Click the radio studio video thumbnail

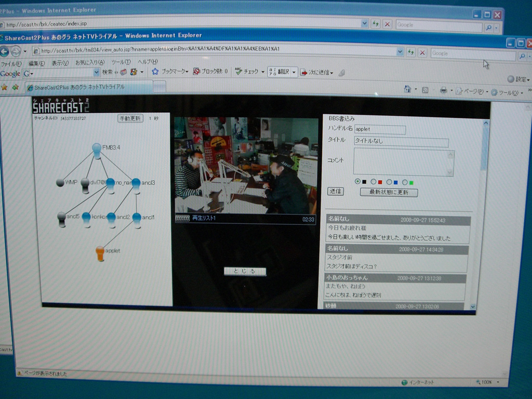coord(246,165)
